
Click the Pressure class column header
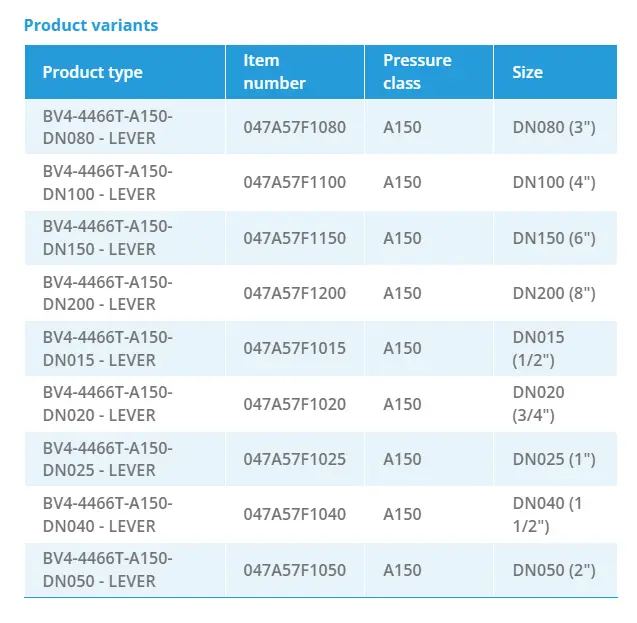point(417,72)
